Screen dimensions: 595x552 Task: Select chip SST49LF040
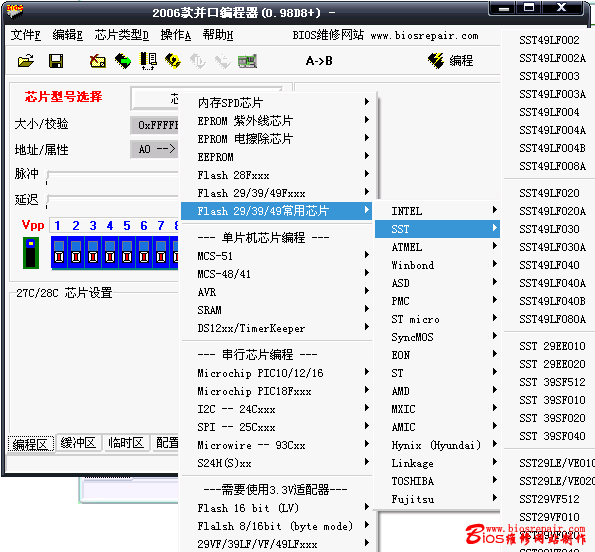click(549, 265)
